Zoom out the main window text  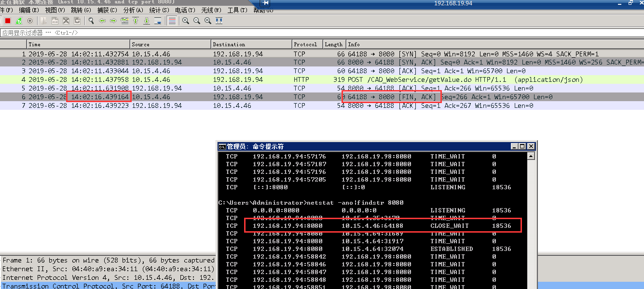196,21
